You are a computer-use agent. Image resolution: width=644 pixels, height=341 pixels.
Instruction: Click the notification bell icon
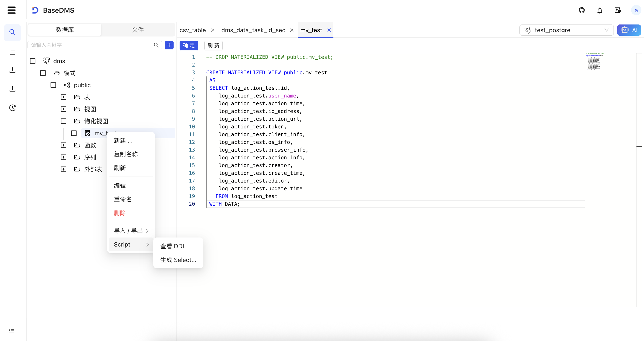(x=600, y=10)
